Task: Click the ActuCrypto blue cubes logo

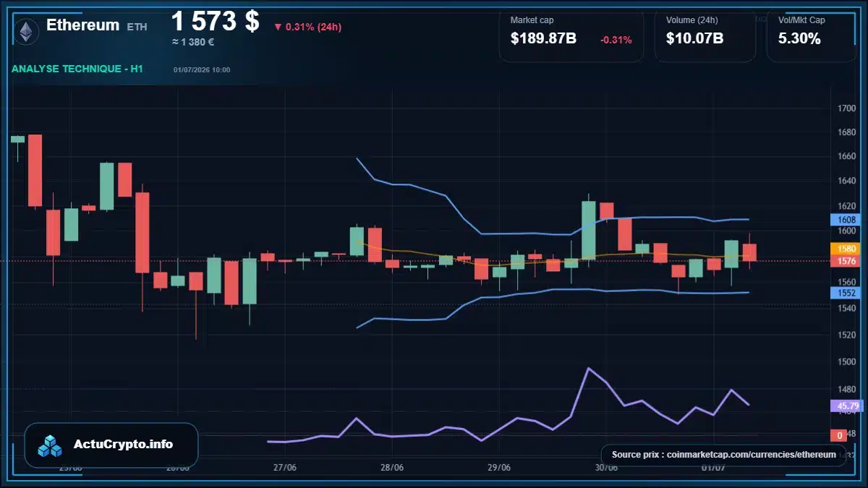Action: pos(51,445)
